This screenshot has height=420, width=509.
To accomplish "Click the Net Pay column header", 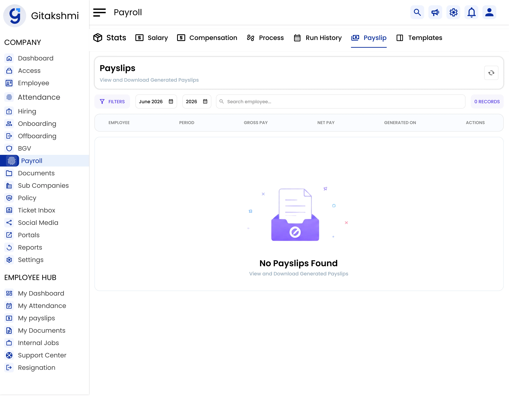I will coord(326,123).
